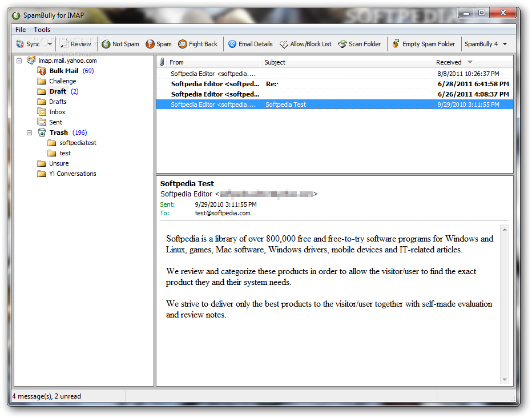Select the unread message with subject Re:
The height and width of the screenshot is (418, 532).
click(334, 84)
